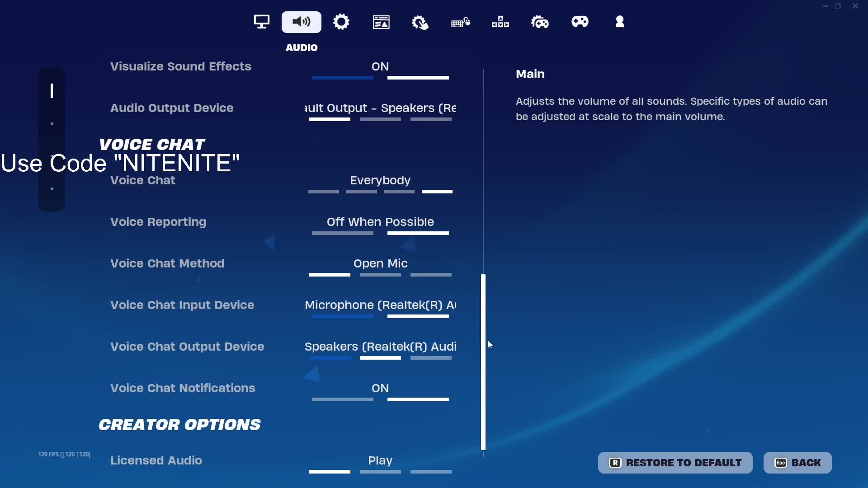Click the settings list vertical scrollbar
The height and width of the screenshot is (488, 868).
[x=483, y=362]
